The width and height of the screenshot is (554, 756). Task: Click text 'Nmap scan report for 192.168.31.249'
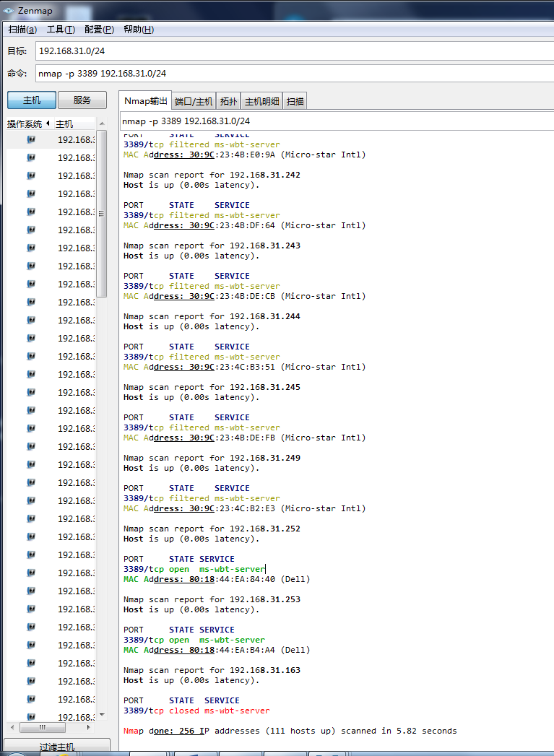(212, 458)
